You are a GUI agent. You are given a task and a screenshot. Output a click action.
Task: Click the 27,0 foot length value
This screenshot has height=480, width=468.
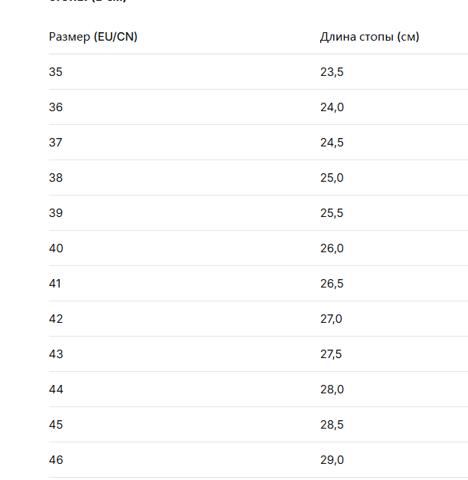pos(331,319)
